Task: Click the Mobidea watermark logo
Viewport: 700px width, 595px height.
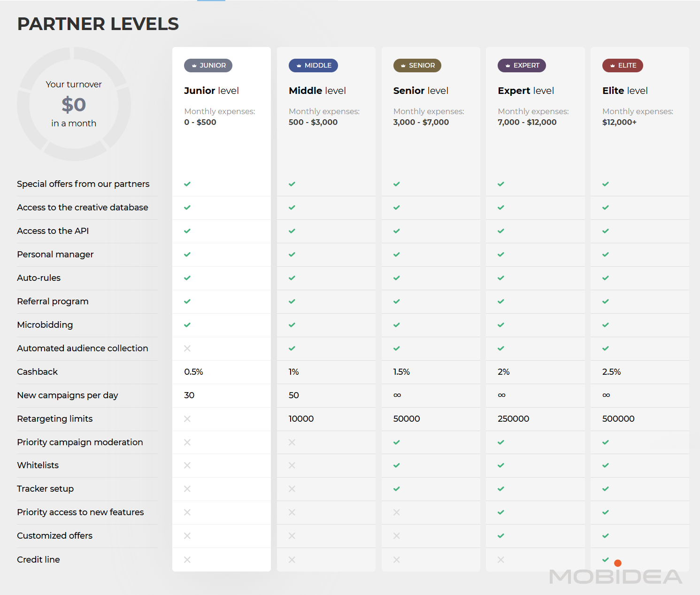Action: (615, 577)
